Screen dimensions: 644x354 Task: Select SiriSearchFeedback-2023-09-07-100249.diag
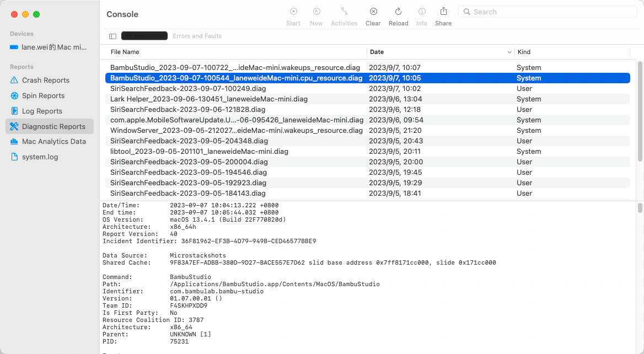pyautogui.click(x=368, y=88)
